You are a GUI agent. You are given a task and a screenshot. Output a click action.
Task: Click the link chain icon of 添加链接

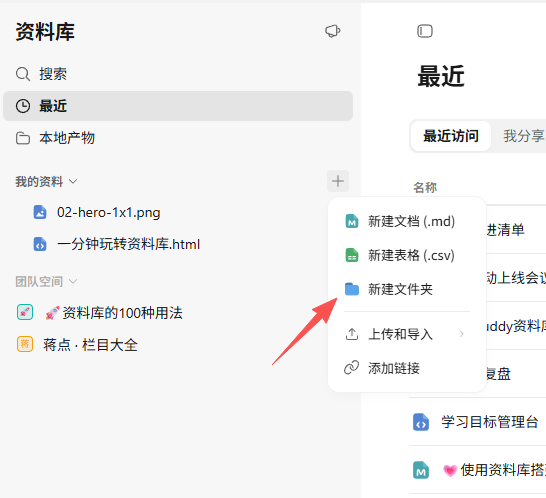pos(352,368)
